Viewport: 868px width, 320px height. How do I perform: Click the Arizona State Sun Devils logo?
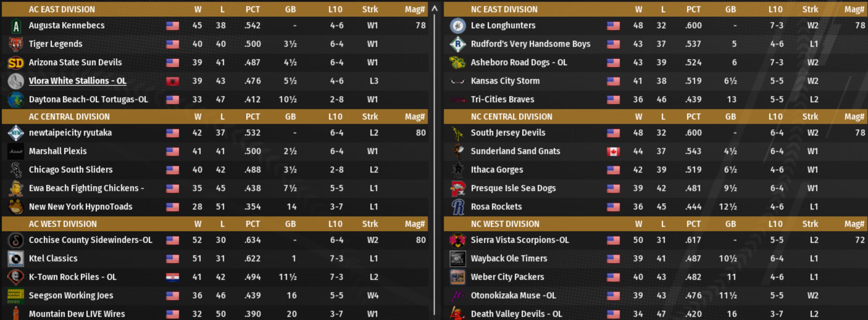16,63
